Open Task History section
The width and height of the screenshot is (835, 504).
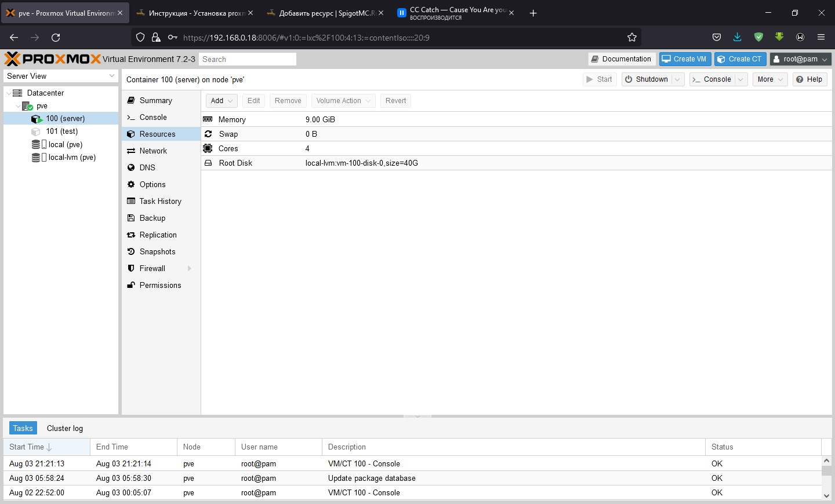pos(161,201)
